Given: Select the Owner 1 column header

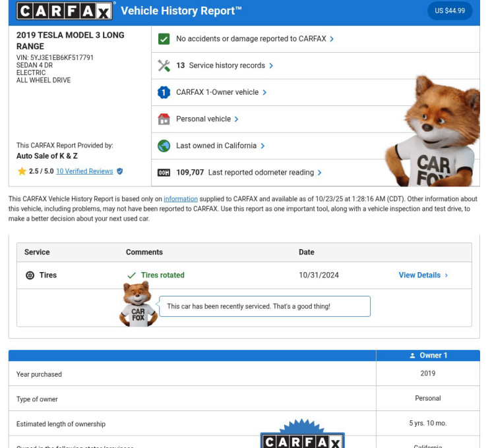Looking at the screenshot, I should 428,355.
